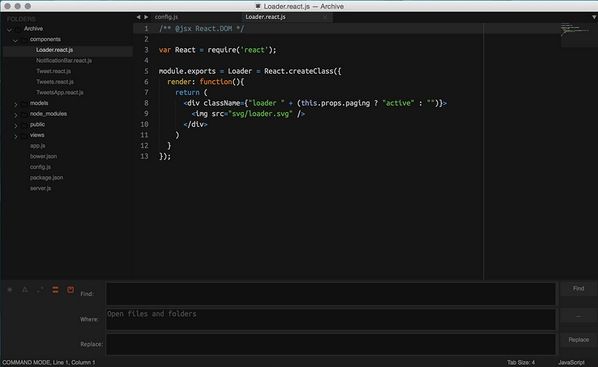Select the models folder label
Screen dimensions: 598x367
[x=39, y=103]
